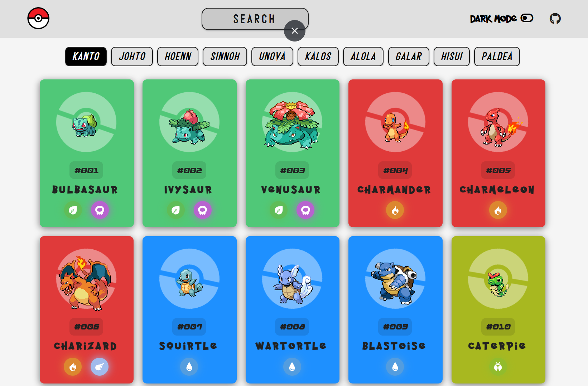
Task: Open the GitHub repository icon
Action: point(555,18)
